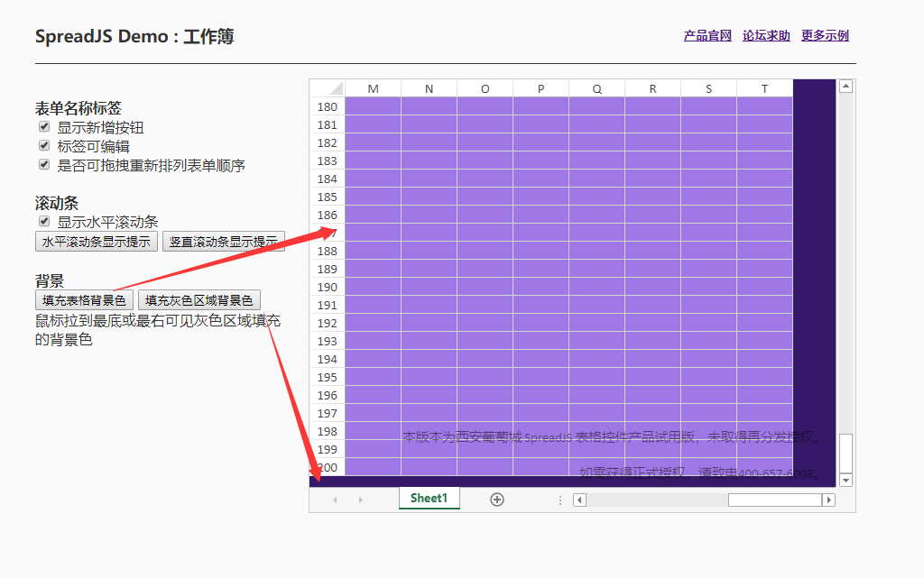This screenshot has width=924, height=578.
Task: Click column header N to select the column
Action: click(x=429, y=87)
